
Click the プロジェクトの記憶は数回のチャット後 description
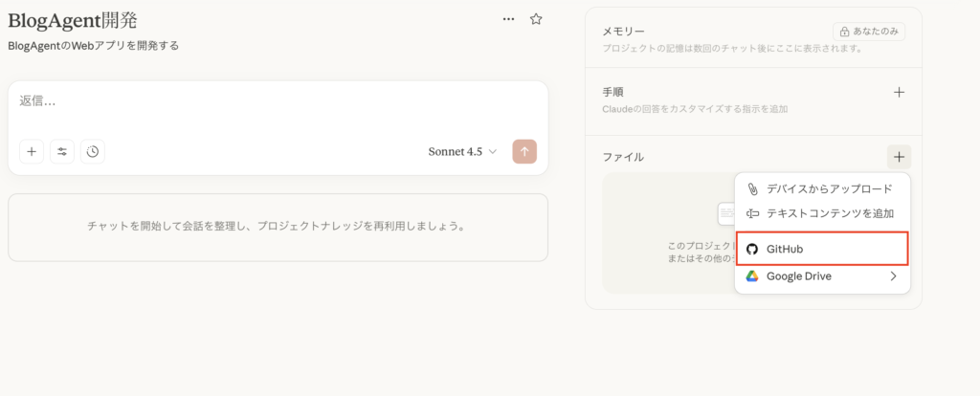pos(732,48)
